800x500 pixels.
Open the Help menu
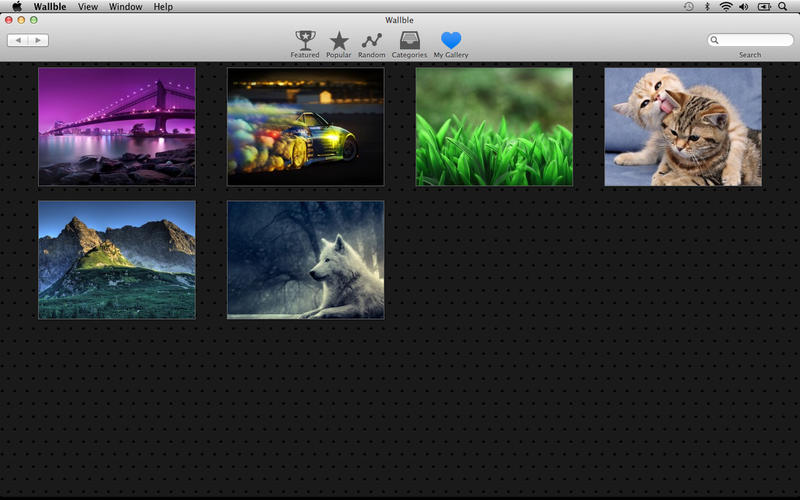tap(163, 6)
